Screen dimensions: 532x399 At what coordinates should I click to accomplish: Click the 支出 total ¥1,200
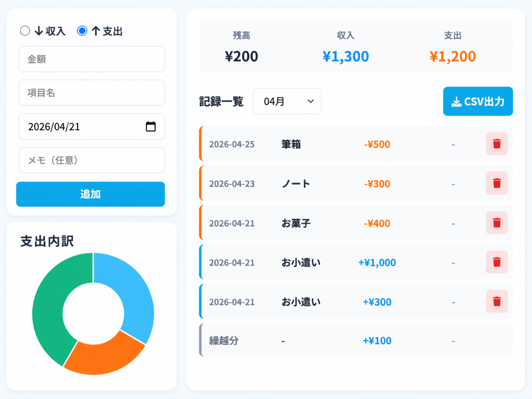453,56
